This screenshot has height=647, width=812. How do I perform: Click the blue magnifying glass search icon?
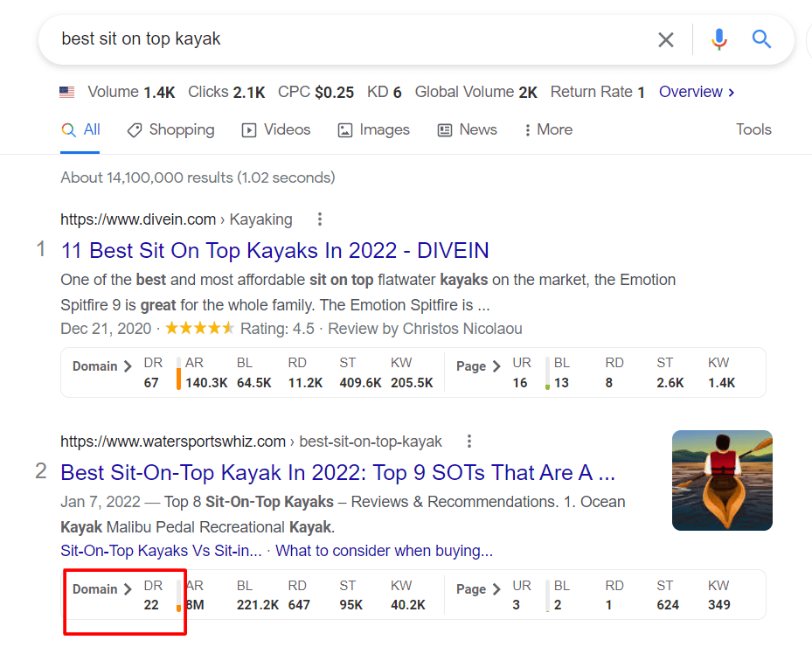(760, 38)
